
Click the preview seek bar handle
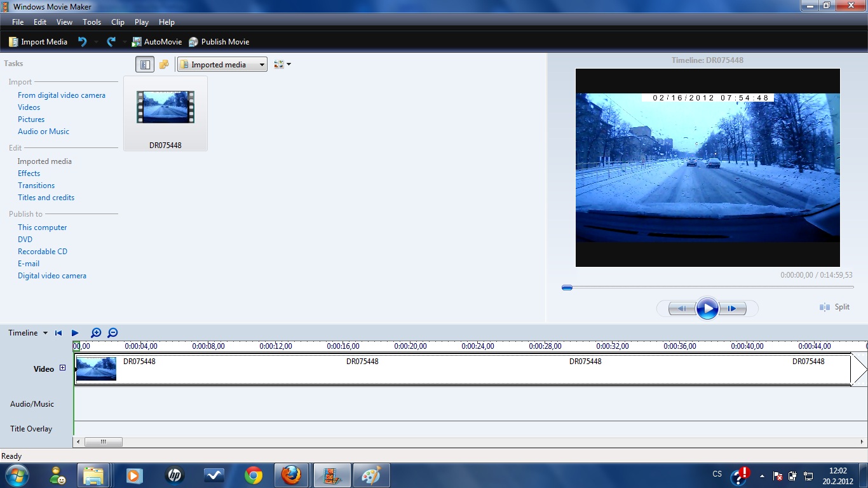coord(567,288)
